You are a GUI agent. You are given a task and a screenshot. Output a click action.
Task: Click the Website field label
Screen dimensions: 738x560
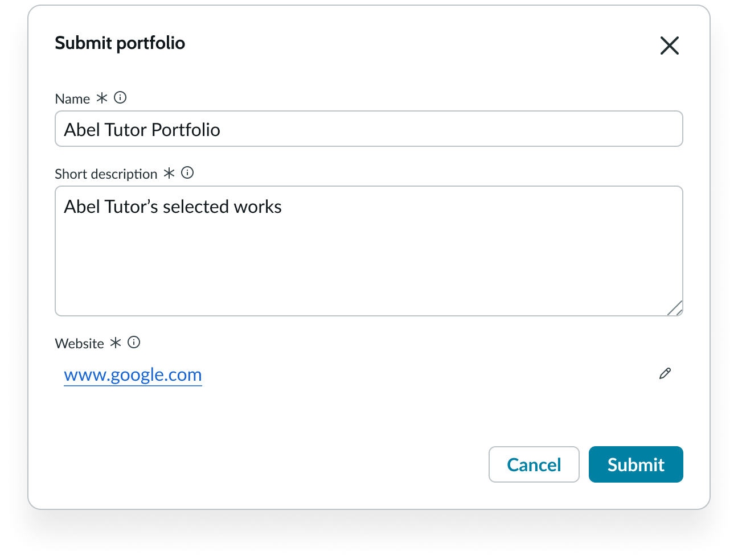pos(79,343)
